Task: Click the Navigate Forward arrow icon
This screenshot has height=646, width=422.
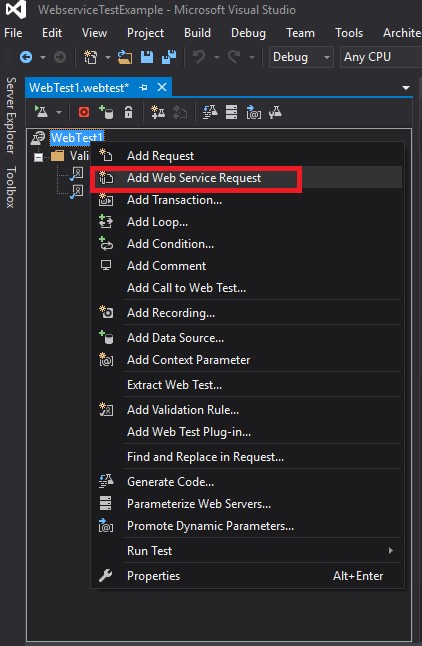Action: (60, 57)
